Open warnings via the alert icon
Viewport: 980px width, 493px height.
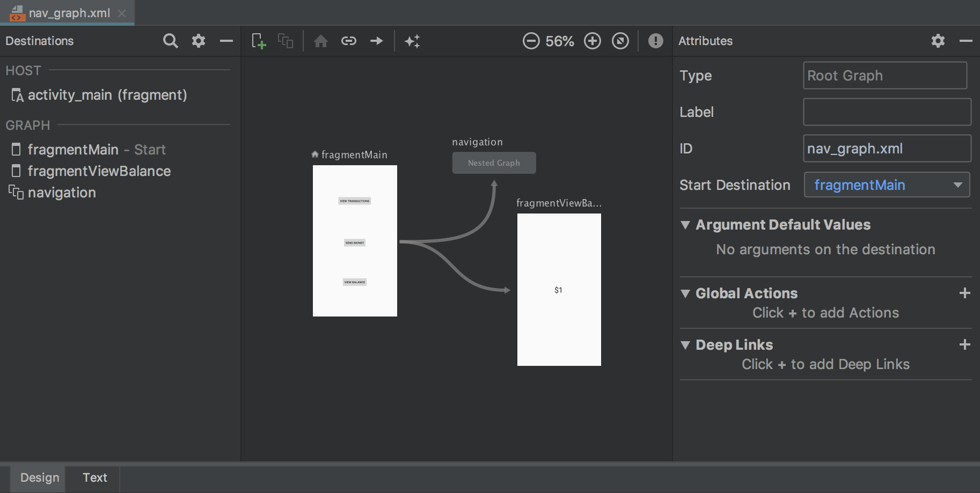coord(655,41)
